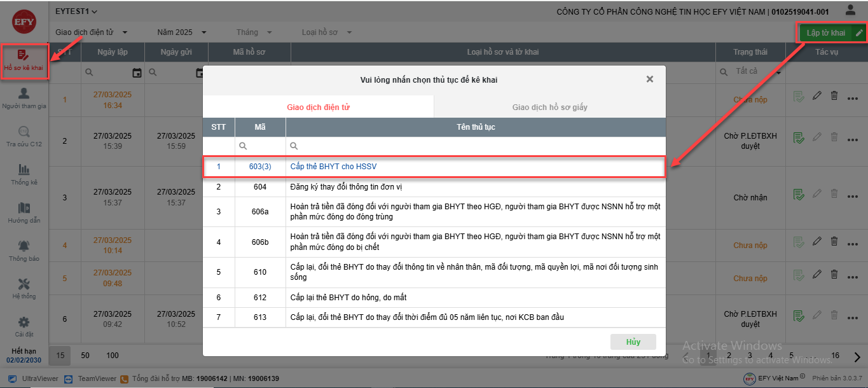The height and width of the screenshot is (388, 868).
Task: Expand the Năm 2025 year dropdown
Action: pyautogui.click(x=182, y=32)
